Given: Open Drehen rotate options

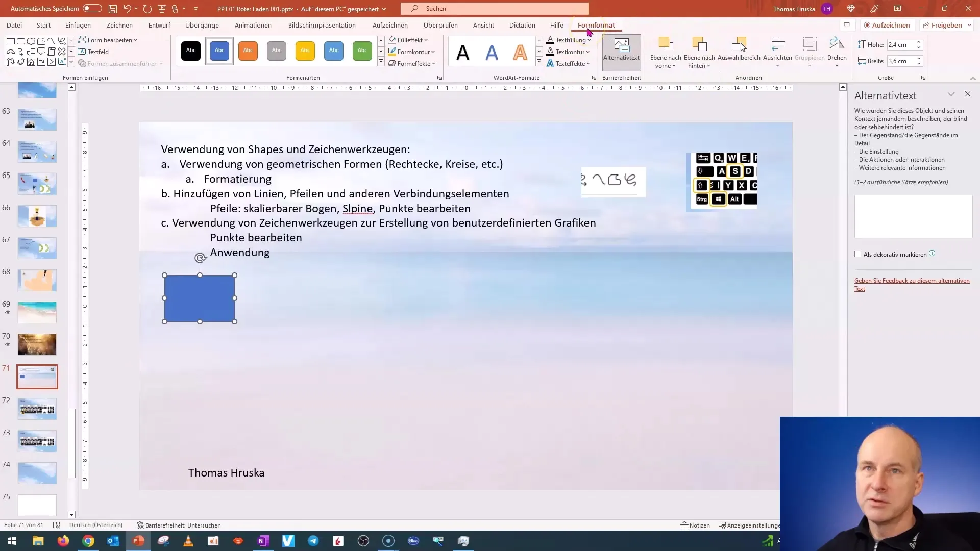Looking at the screenshot, I should coord(837,51).
